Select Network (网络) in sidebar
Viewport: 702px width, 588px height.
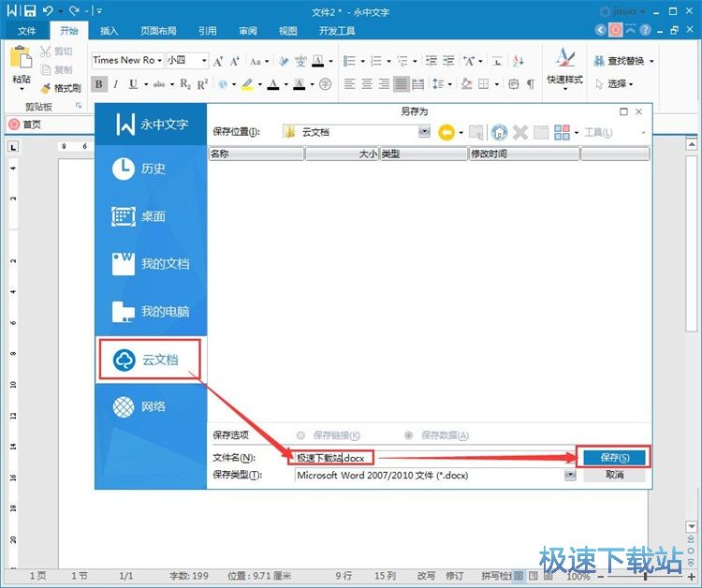tap(151, 406)
